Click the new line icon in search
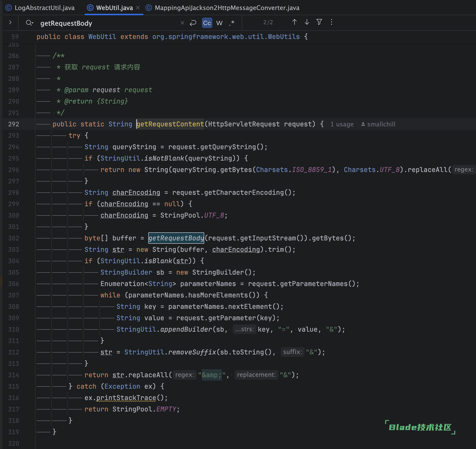The height and width of the screenshot is (449, 476). pos(193,23)
